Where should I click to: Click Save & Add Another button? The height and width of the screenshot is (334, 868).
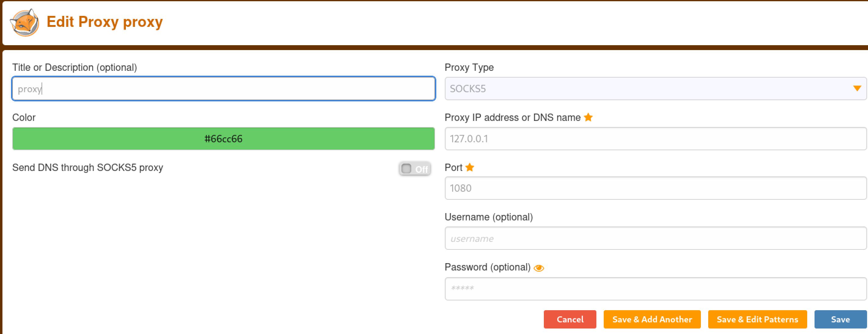click(652, 319)
